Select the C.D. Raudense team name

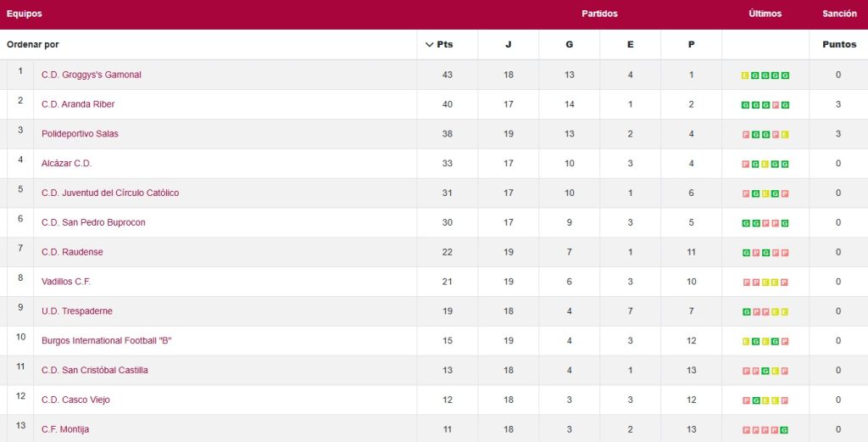pyautogui.click(x=72, y=252)
